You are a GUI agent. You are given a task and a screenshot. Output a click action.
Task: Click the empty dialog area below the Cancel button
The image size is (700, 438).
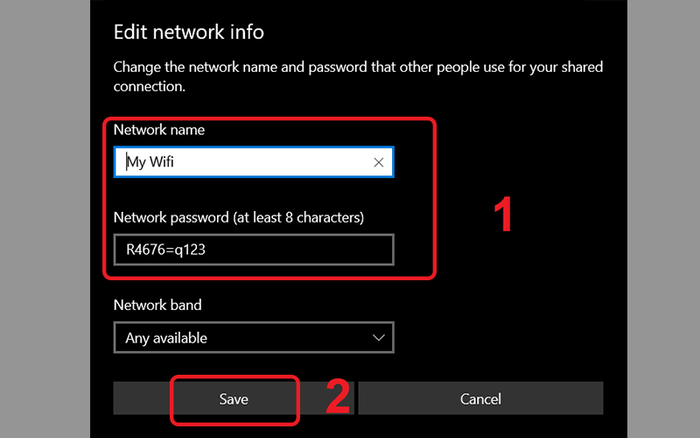pos(480,426)
